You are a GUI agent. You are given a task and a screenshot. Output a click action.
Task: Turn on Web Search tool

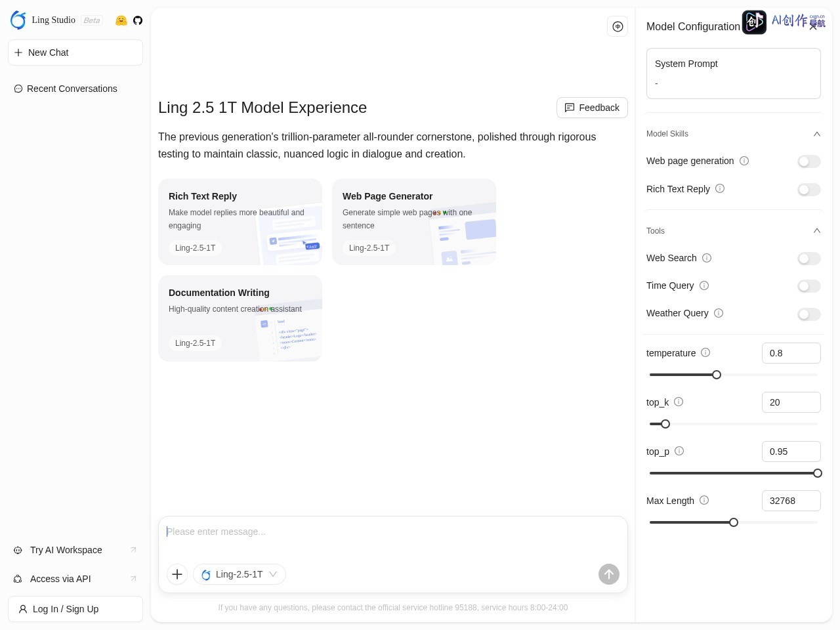[x=809, y=259]
